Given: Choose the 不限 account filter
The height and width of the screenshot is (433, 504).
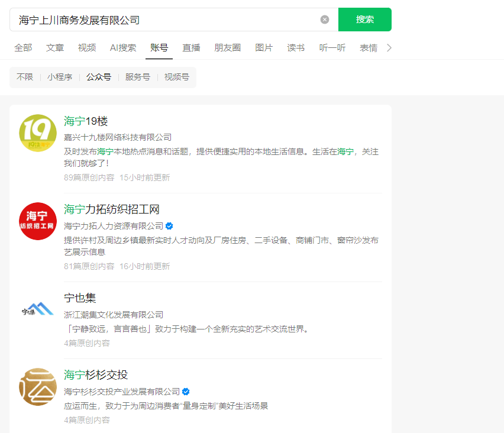Looking at the screenshot, I should pyautogui.click(x=25, y=77).
